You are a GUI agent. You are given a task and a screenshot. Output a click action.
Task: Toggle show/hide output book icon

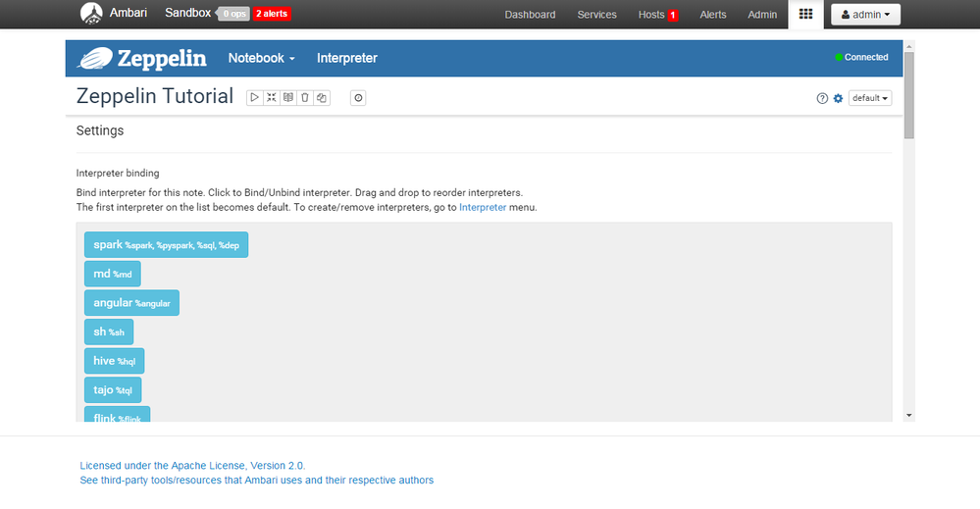point(288,97)
